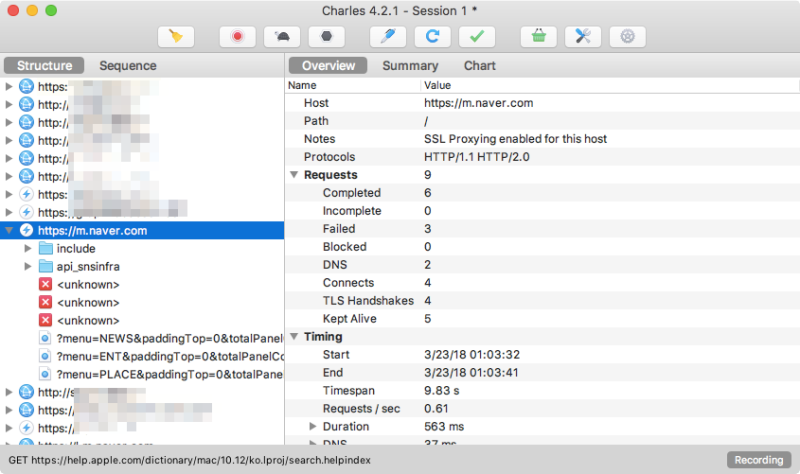Click the Connects row

point(542,283)
